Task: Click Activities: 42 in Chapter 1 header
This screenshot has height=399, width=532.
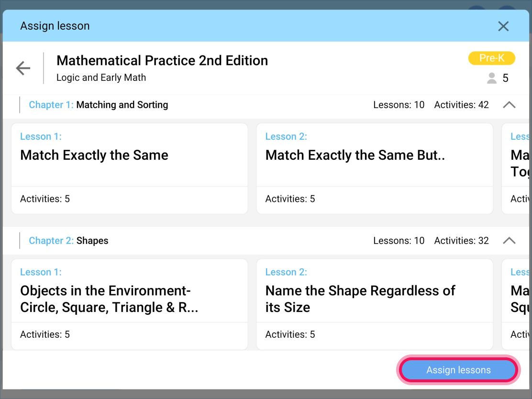Action: tap(461, 105)
